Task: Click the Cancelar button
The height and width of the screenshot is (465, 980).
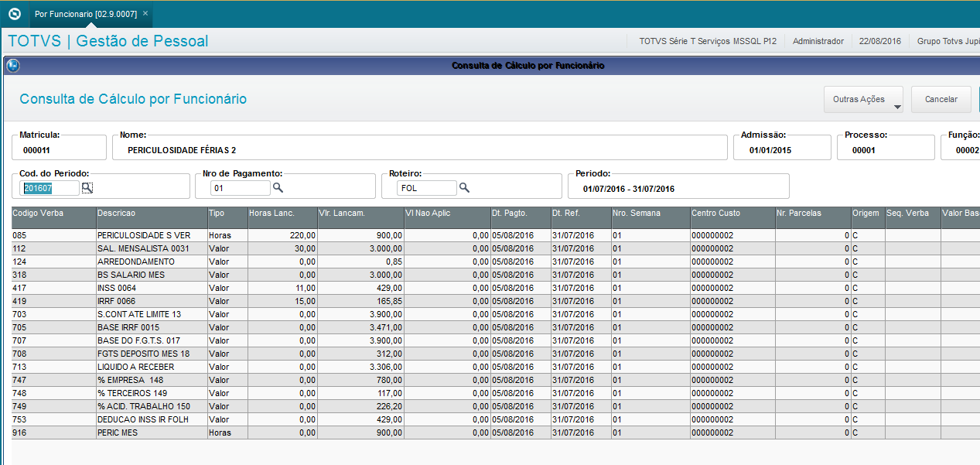Action: click(941, 99)
